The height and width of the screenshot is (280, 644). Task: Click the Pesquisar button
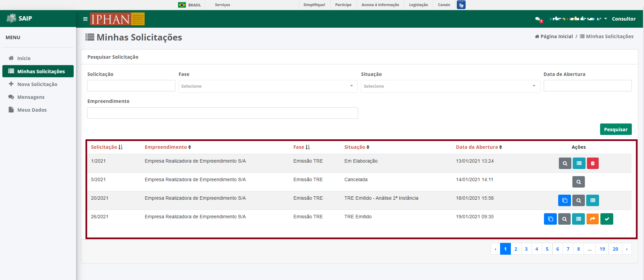coord(616,129)
